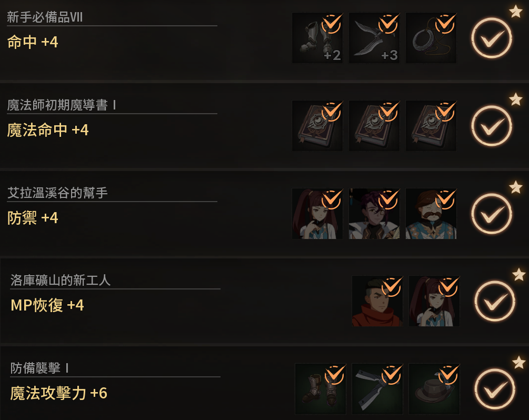
Task: Click the dual blades item in 防備襲擊
Action: (377, 388)
